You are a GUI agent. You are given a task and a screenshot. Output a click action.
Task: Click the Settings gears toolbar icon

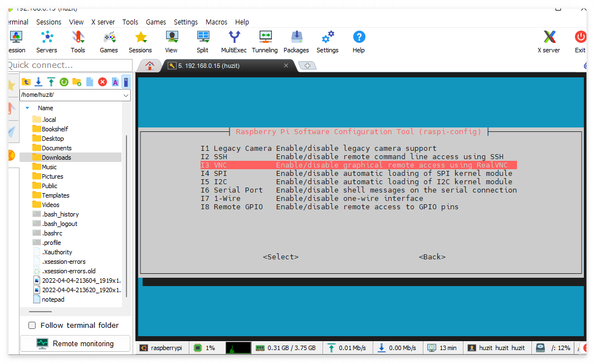[328, 42]
